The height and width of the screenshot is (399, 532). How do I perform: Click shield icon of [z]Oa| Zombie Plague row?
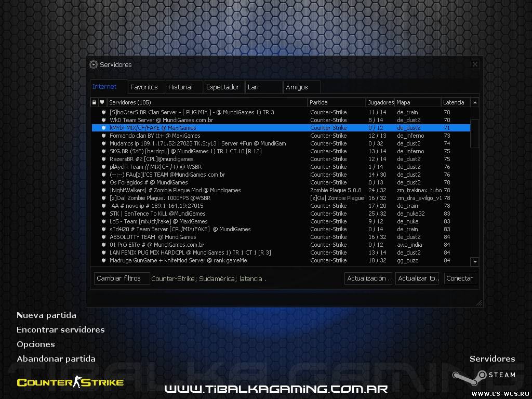pos(104,198)
